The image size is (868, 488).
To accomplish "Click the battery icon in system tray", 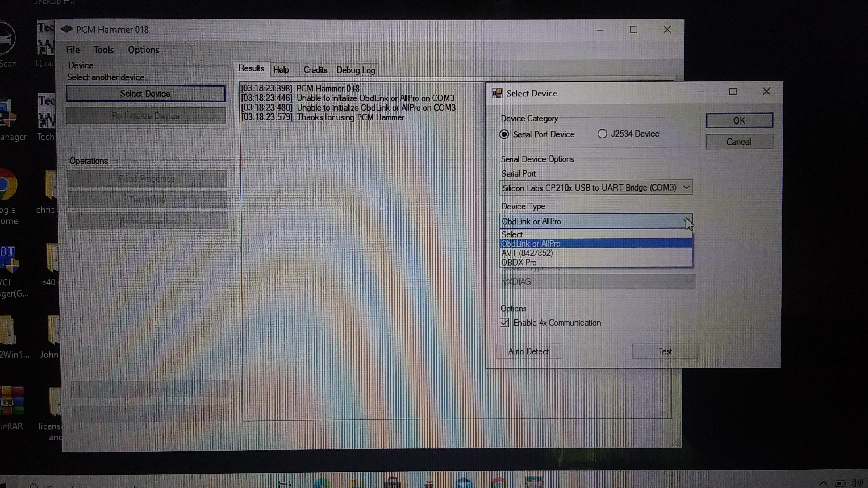I will point(840,484).
